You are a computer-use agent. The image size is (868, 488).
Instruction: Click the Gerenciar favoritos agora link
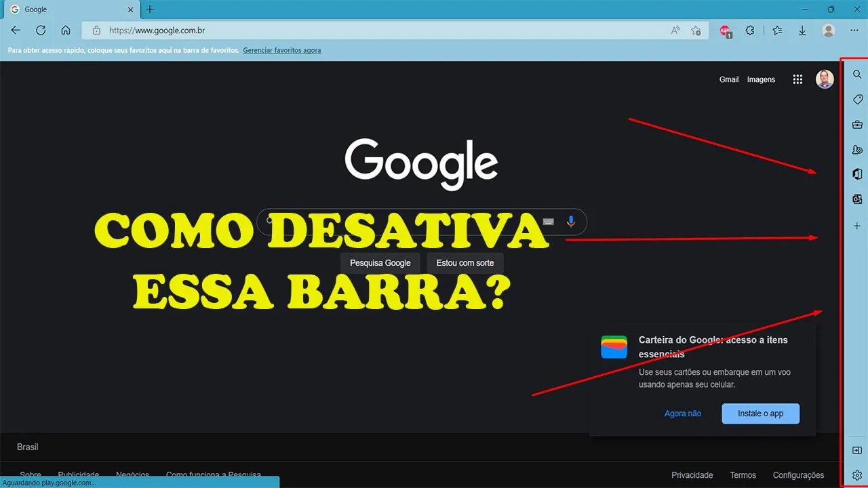(282, 50)
